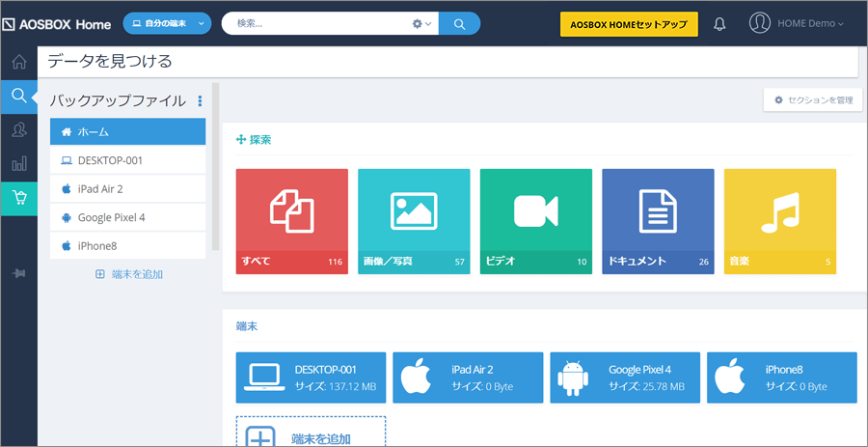Open the green ビデオ tile
868x447 pixels.
click(536, 221)
